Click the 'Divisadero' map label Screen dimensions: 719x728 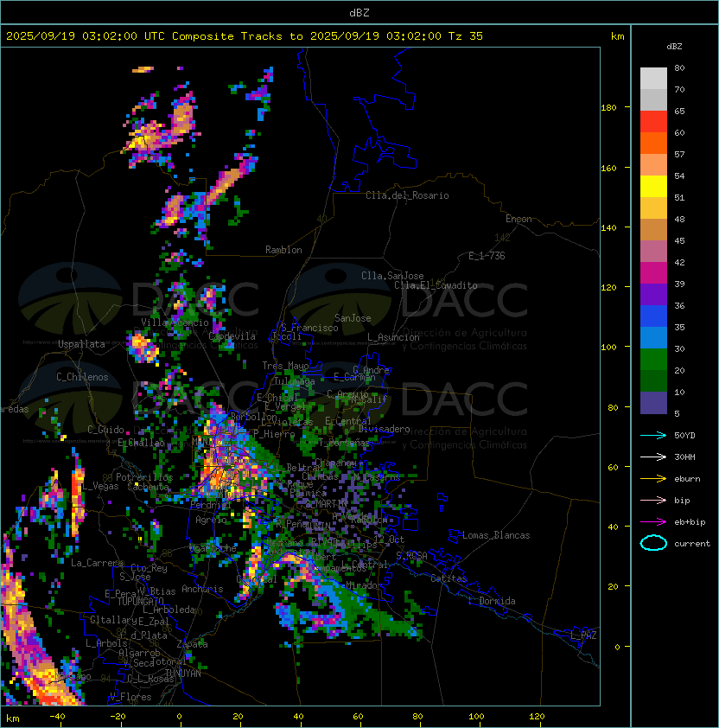click(x=385, y=429)
